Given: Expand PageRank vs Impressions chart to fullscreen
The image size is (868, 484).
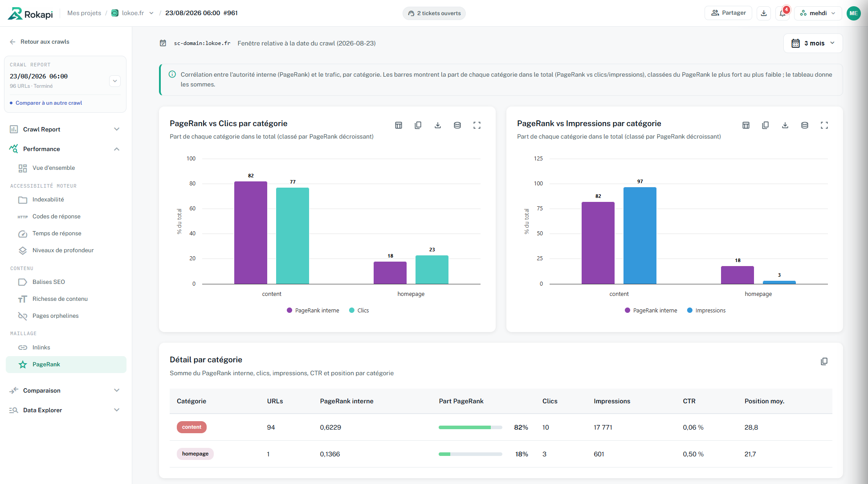Looking at the screenshot, I should coord(824,125).
